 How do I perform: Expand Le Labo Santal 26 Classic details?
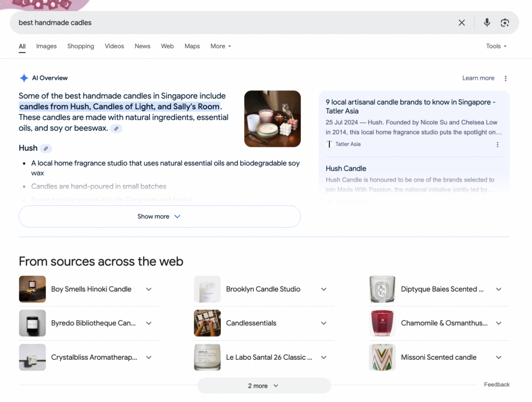pyautogui.click(x=324, y=357)
